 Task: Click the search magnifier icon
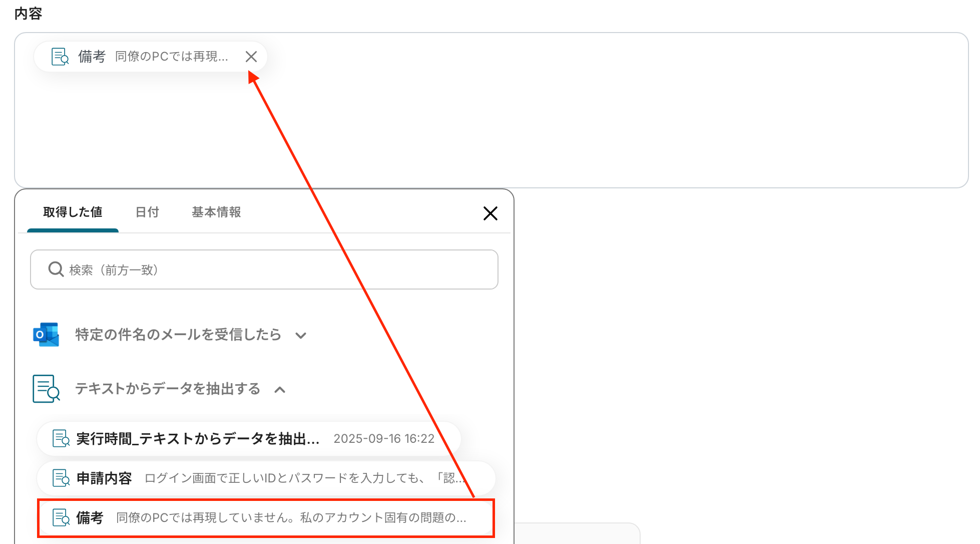[x=56, y=269]
